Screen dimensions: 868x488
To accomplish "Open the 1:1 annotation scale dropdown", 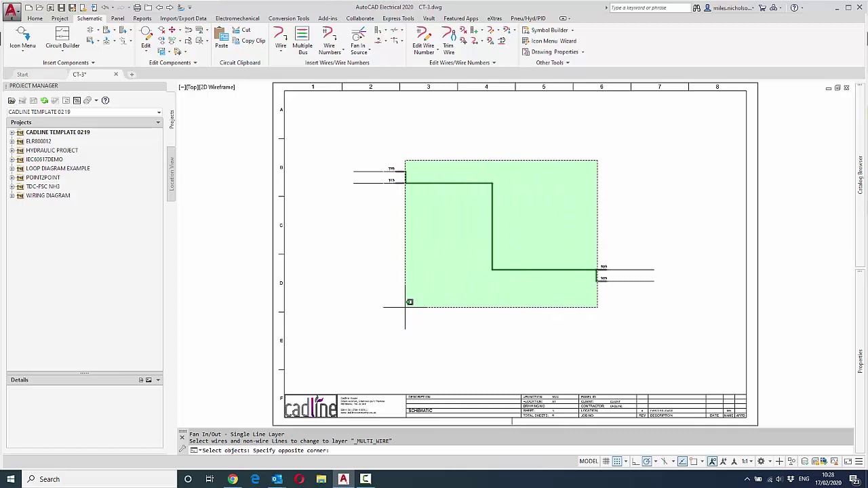I will [x=746, y=462].
